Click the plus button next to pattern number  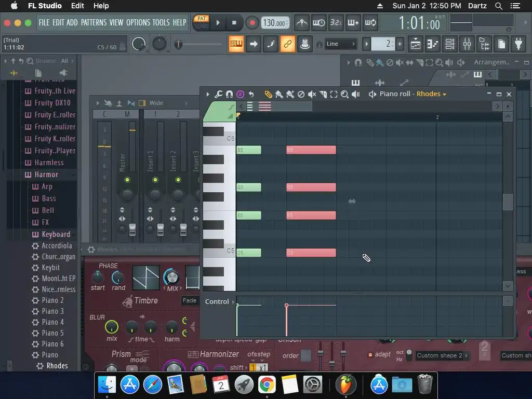click(x=400, y=44)
